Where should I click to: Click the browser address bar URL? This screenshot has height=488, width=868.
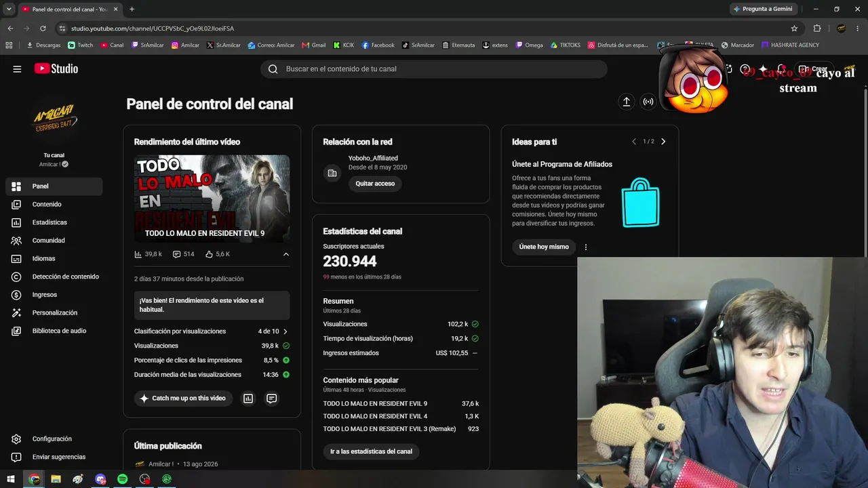click(x=153, y=28)
